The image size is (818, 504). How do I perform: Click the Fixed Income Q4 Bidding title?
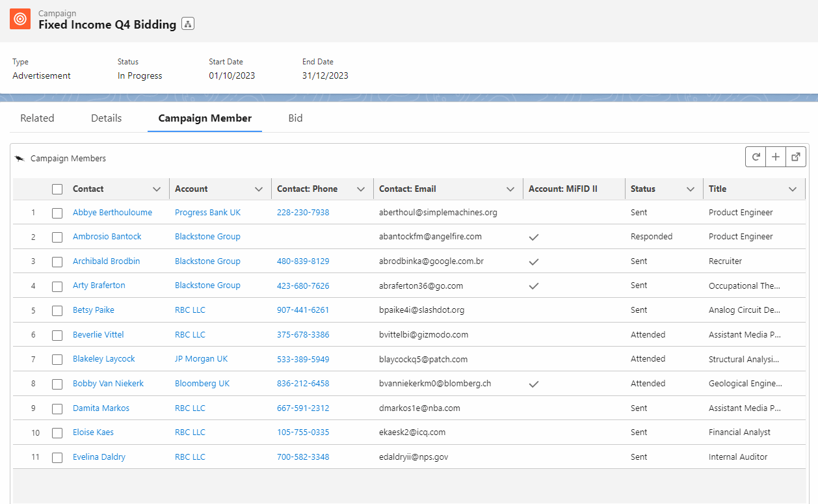[x=107, y=25]
